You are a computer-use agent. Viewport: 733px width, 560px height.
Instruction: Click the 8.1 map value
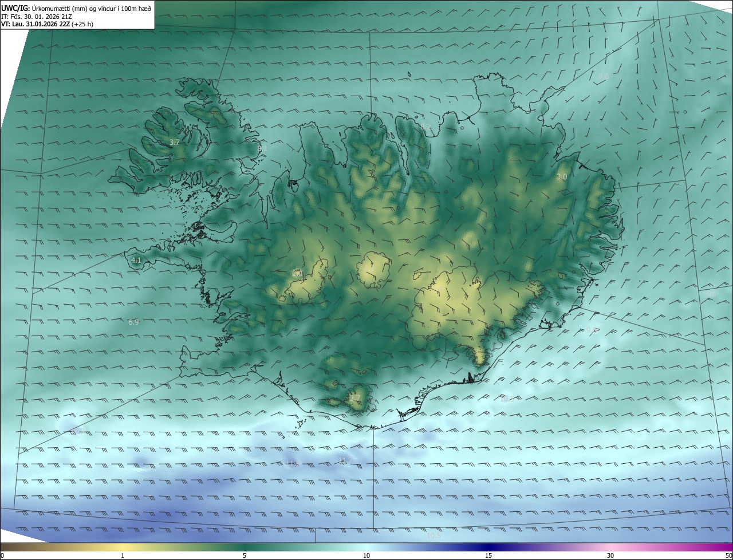click(262, 148)
